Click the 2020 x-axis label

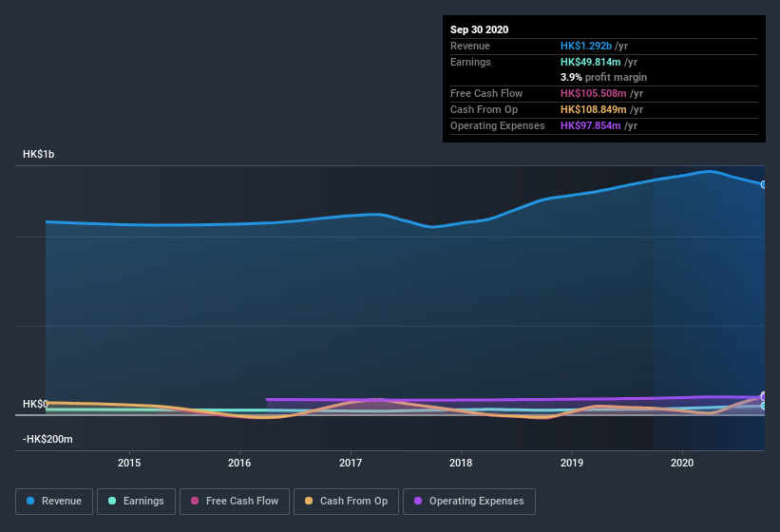tap(682, 463)
